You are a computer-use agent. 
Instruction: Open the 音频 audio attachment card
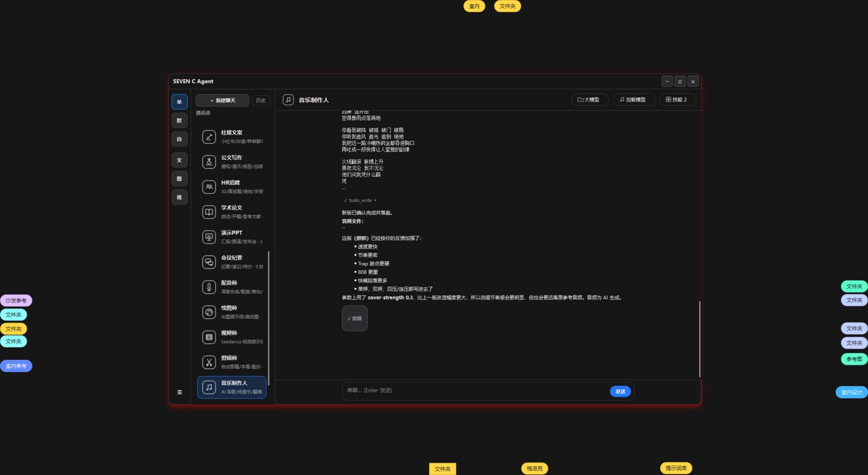(x=355, y=318)
